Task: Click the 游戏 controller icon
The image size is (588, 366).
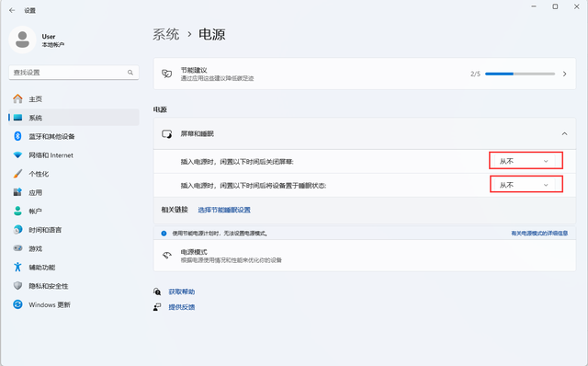Action: pyautogui.click(x=17, y=248)
